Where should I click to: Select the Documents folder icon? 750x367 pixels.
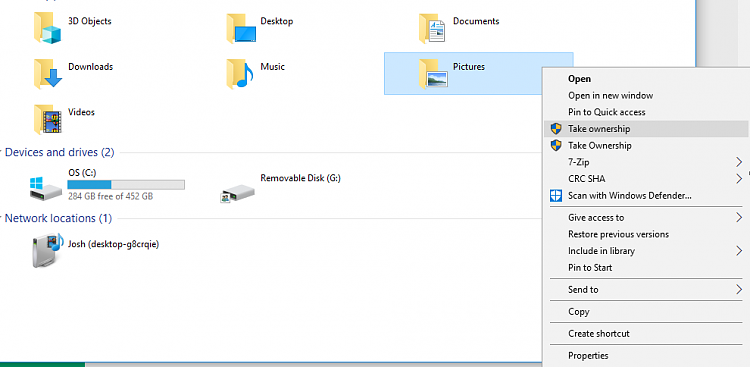click(432, 28)
